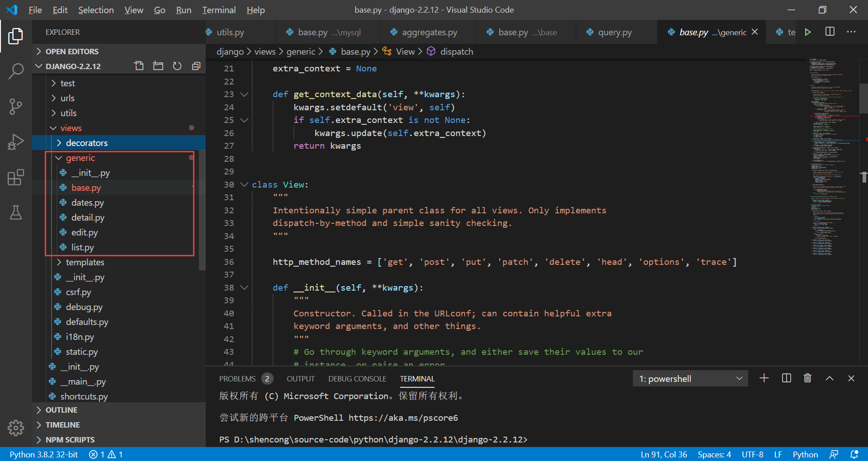Viewport: 868px width, 461px height.
Task: Create a new folder in explorer
Action: [x=158, y=66]
